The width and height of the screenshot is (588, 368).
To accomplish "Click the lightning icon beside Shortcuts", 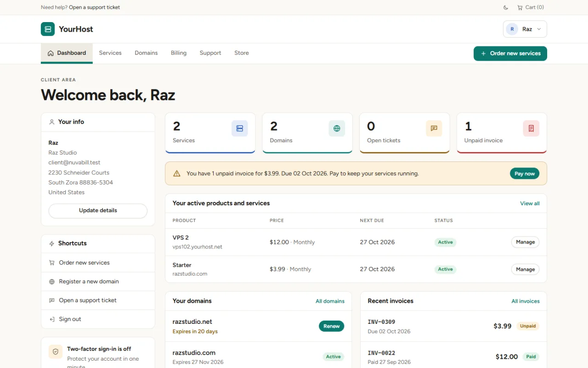I will point(52,243).
